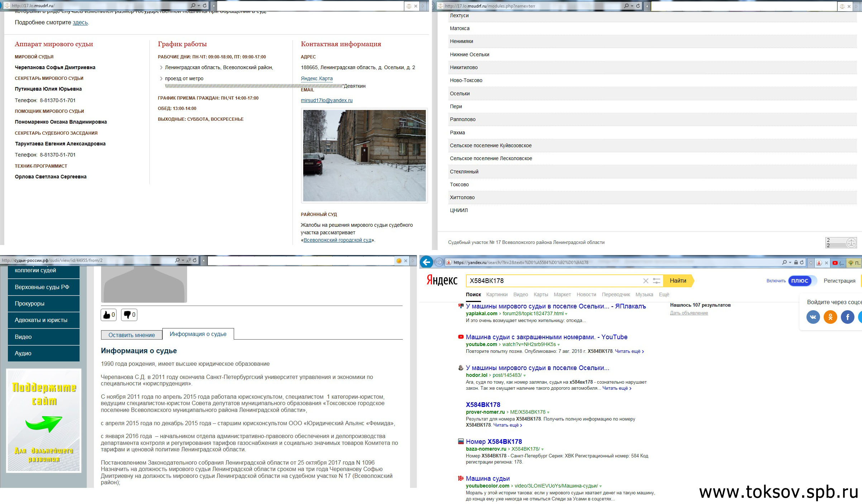Screen dimensions: 862x504
Task: Open the Адвокаты и юристы sidebar item
Action: [44, 320]
